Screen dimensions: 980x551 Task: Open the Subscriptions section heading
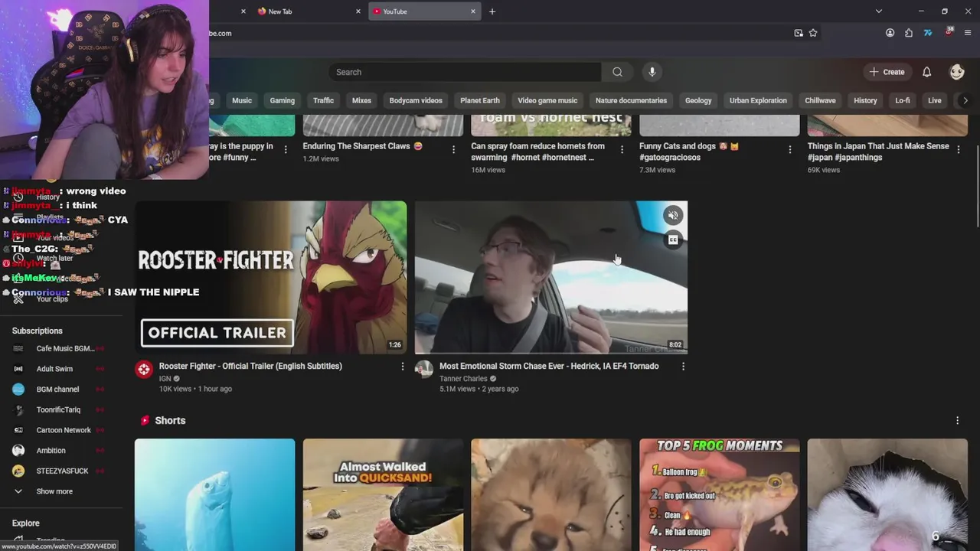point(38,331)
